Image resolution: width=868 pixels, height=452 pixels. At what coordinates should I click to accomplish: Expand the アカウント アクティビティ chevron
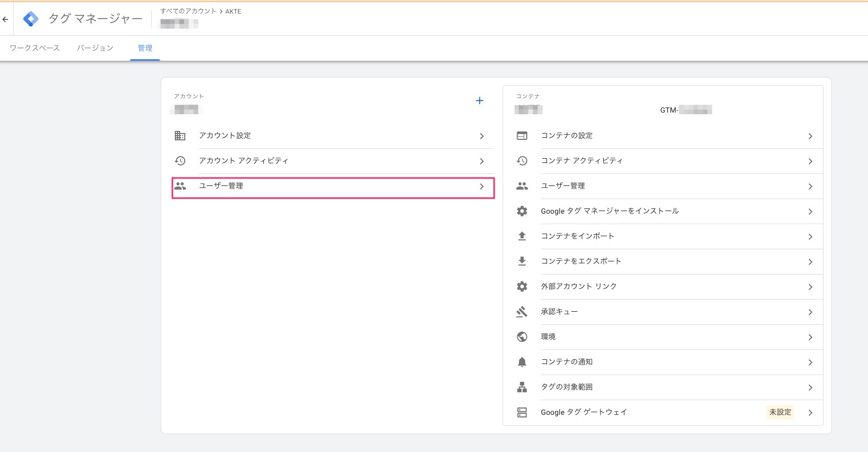pyautogui.click(x=482, y=161)
